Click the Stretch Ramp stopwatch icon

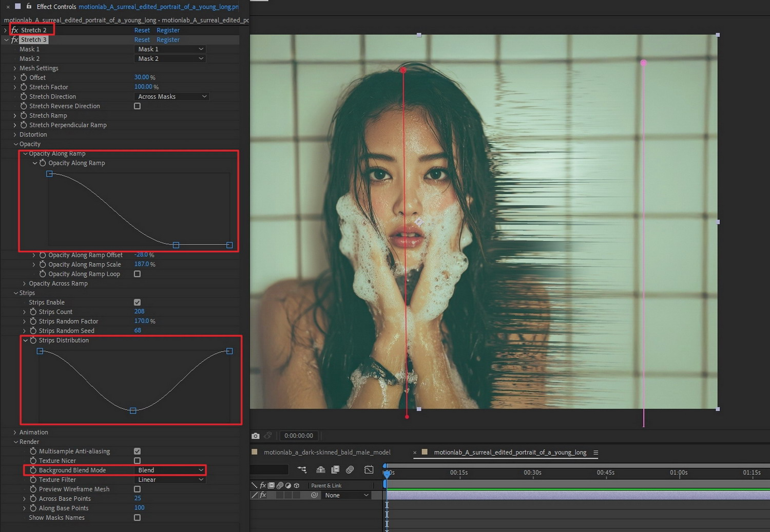click(24, 116)
